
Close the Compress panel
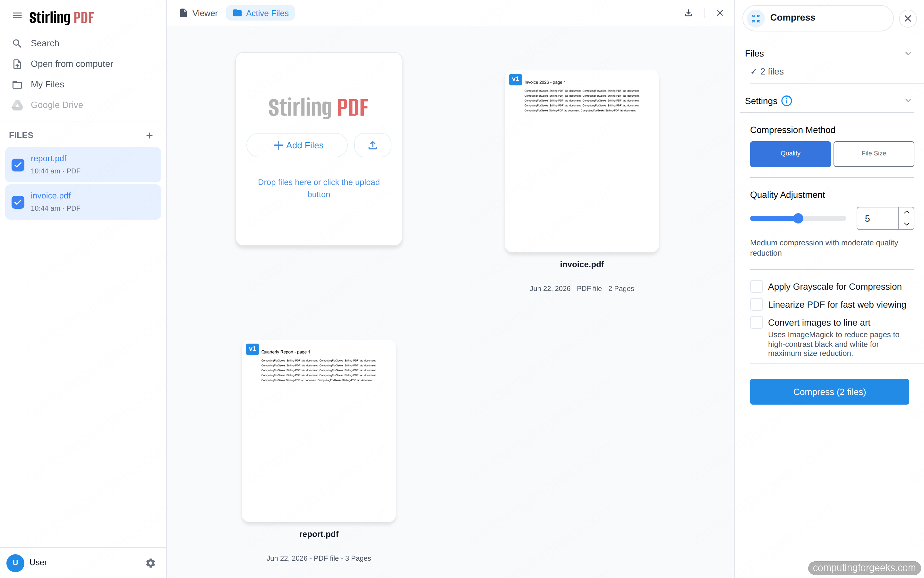click(908, 18)
